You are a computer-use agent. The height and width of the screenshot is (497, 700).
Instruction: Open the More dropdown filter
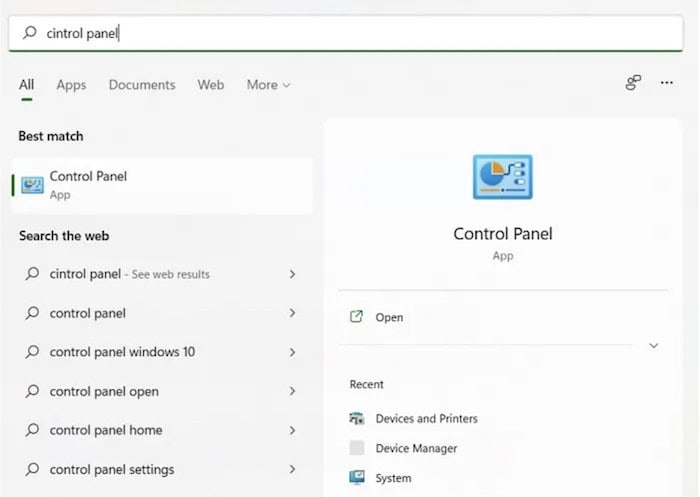point(268,85)
